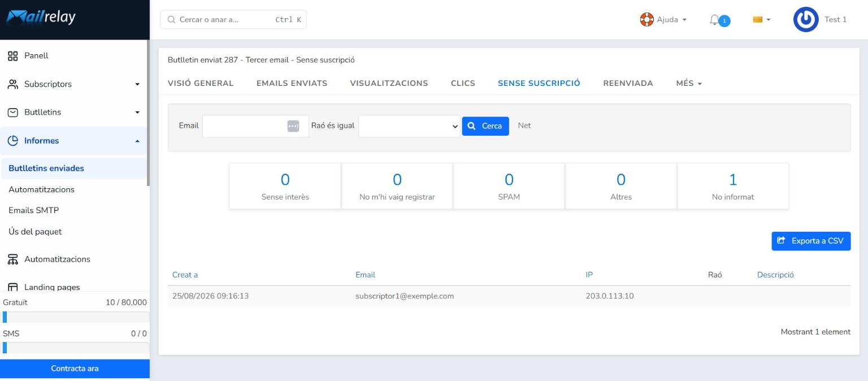The height and width of the screenshot is (381, 868).
Task: Select the SENSE SUSCRIPCIÓ tab
Action: pos(539,83)
